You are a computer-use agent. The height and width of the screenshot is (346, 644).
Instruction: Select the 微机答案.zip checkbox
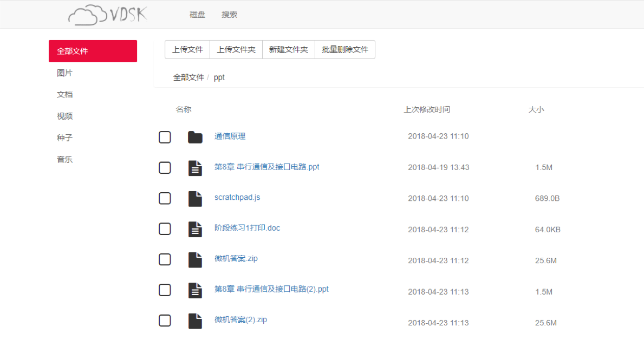pyautogui.click(x=165, y=259)
